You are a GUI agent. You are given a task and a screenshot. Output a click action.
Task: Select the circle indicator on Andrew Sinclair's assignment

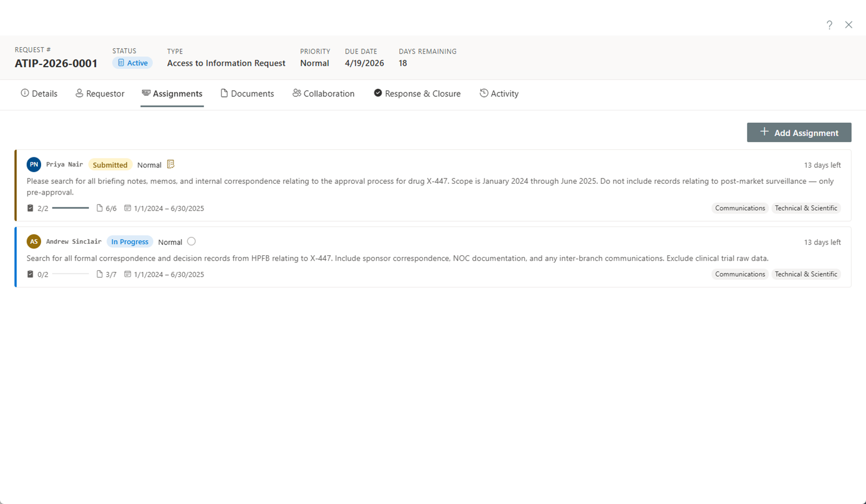[x=191, y=242]
